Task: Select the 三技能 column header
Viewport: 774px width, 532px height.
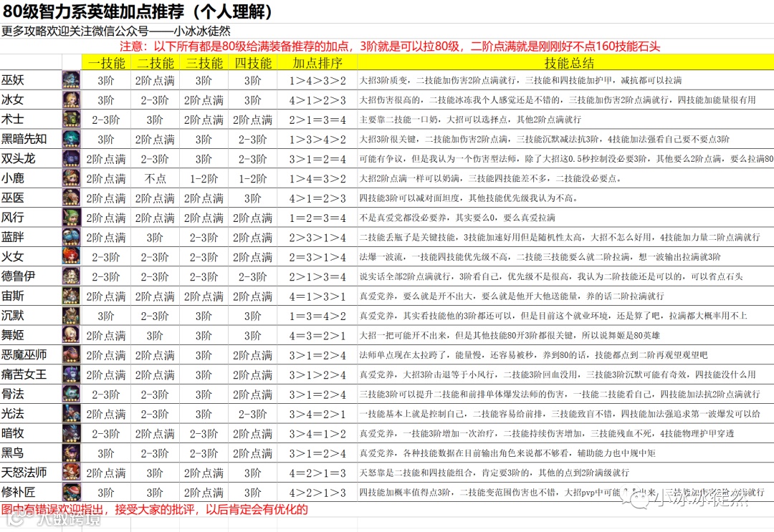Action: [204, 62]
